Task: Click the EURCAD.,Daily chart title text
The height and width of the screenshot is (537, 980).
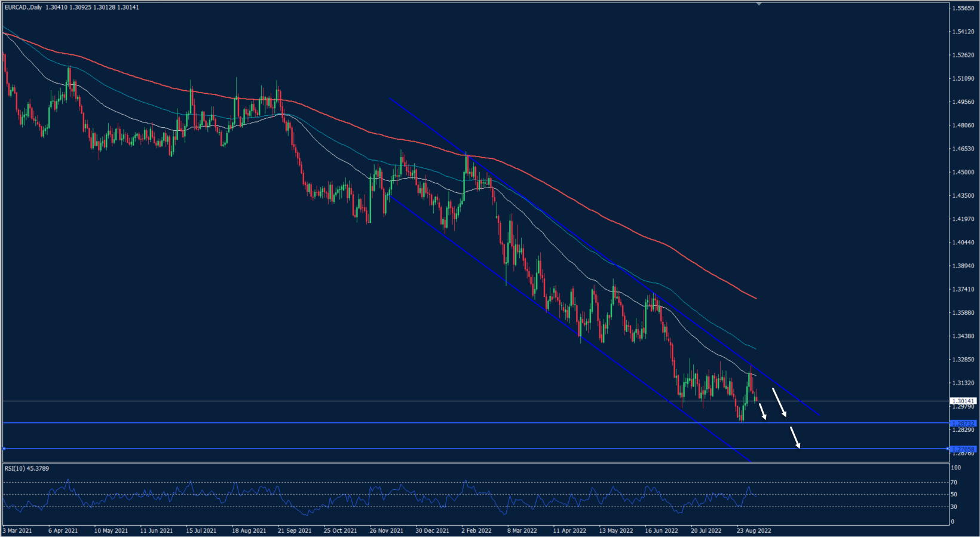Action: pos(23,7)
